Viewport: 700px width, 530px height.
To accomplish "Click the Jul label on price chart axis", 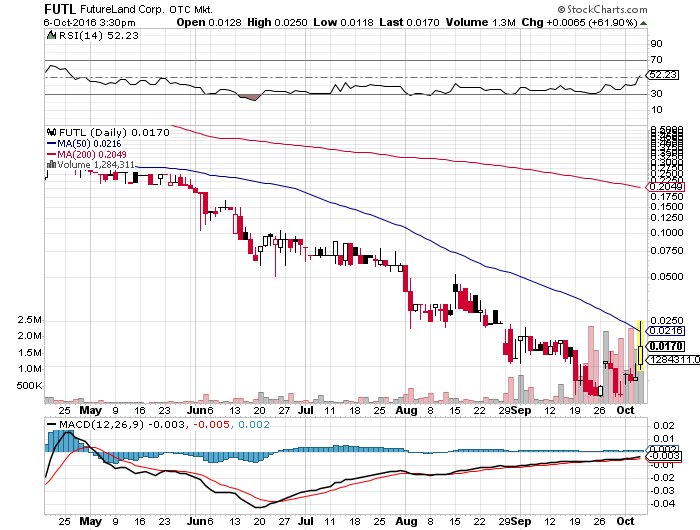I will (x=306, y=410).
